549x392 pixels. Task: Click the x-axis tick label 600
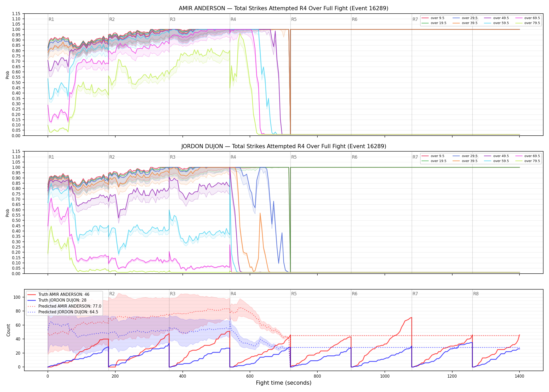click(250, 376)
